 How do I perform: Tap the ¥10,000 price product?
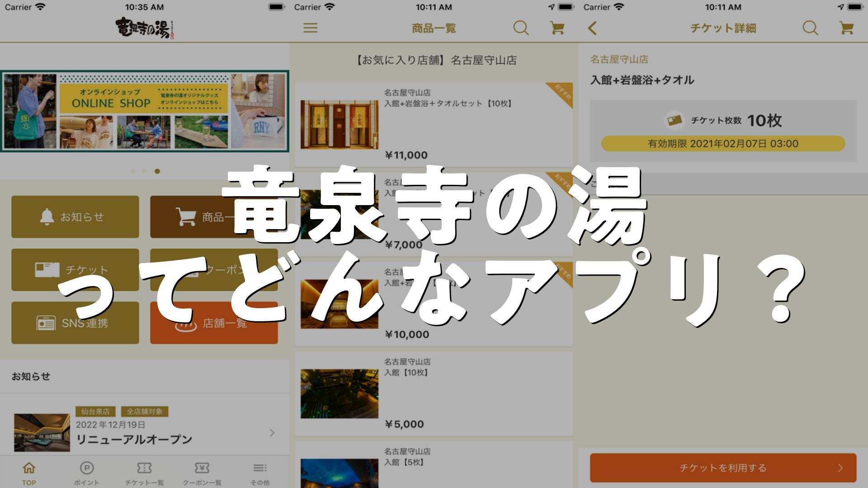point(434,304)
